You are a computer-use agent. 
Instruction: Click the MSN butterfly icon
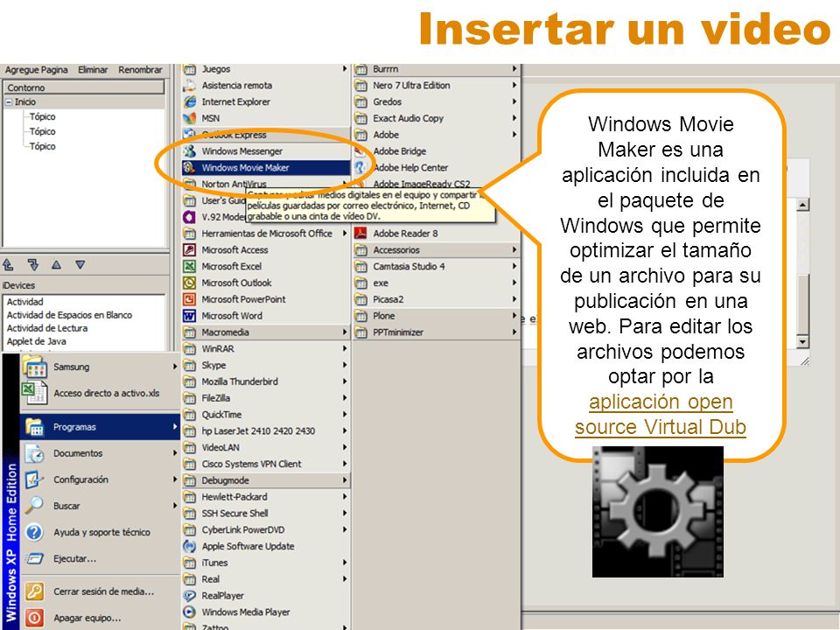click(x=189, y=118)
